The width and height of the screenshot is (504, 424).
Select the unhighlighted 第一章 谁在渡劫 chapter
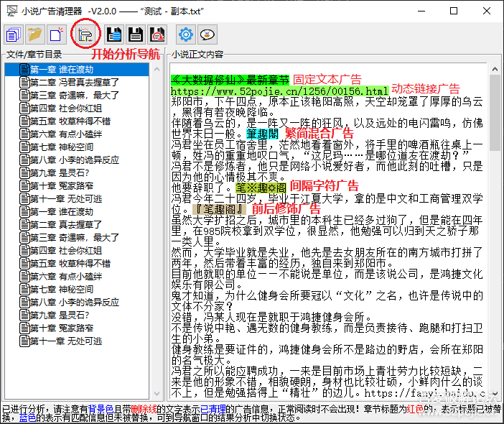point(62,212)
